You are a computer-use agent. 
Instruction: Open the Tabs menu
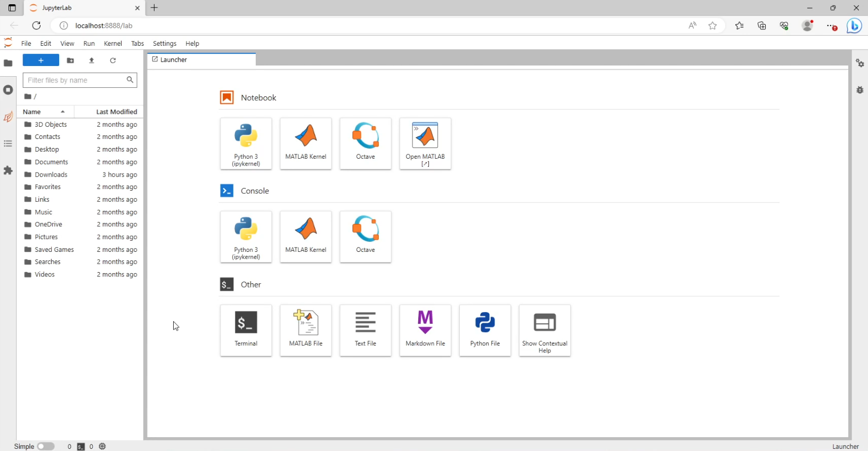click(x=137, y=44)
